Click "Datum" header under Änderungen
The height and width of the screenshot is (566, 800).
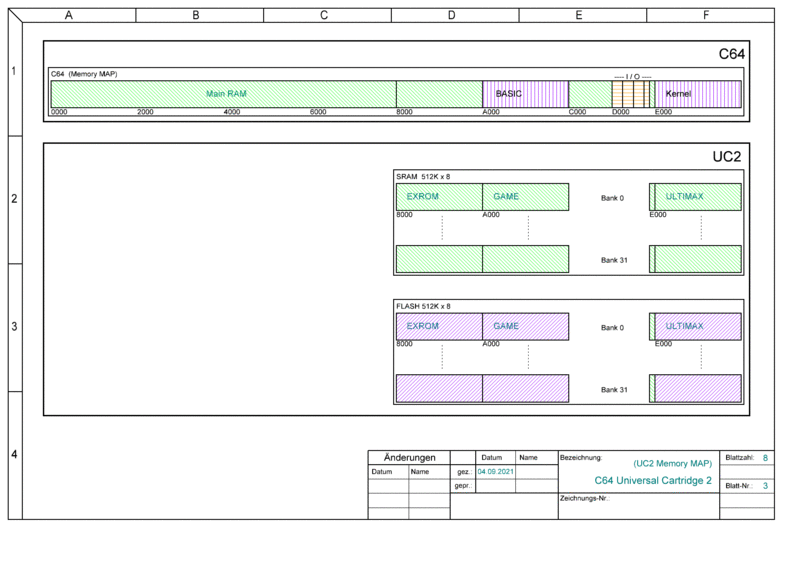(382, 472)
